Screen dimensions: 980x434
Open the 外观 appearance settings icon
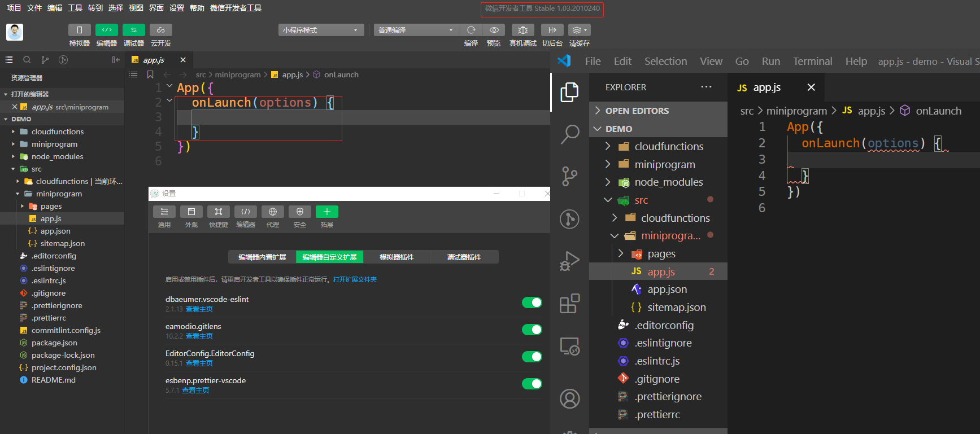click(191, 212)
